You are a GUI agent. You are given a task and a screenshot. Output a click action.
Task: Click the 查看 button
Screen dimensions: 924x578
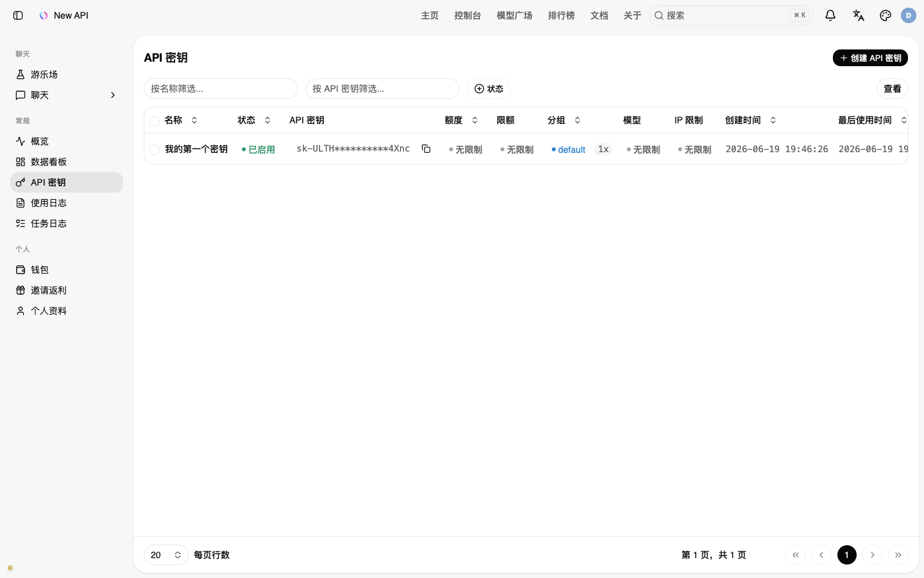click(893, 89)
